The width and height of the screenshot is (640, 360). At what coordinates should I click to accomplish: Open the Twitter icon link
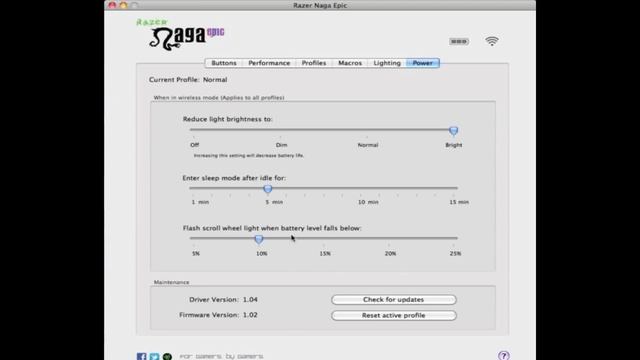click(154, 356)
